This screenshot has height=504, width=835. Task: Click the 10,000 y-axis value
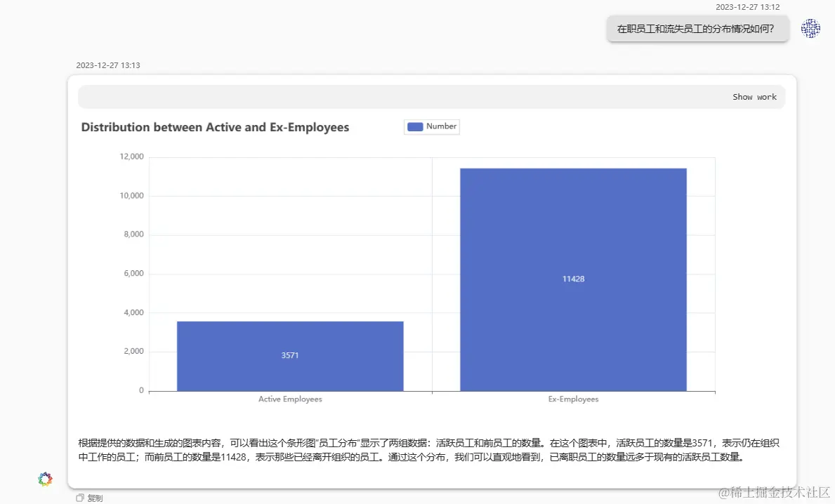(131, 196)
